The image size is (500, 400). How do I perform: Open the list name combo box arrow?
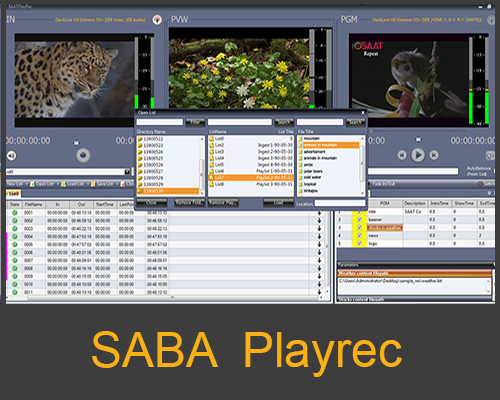[x=127, y=172]
